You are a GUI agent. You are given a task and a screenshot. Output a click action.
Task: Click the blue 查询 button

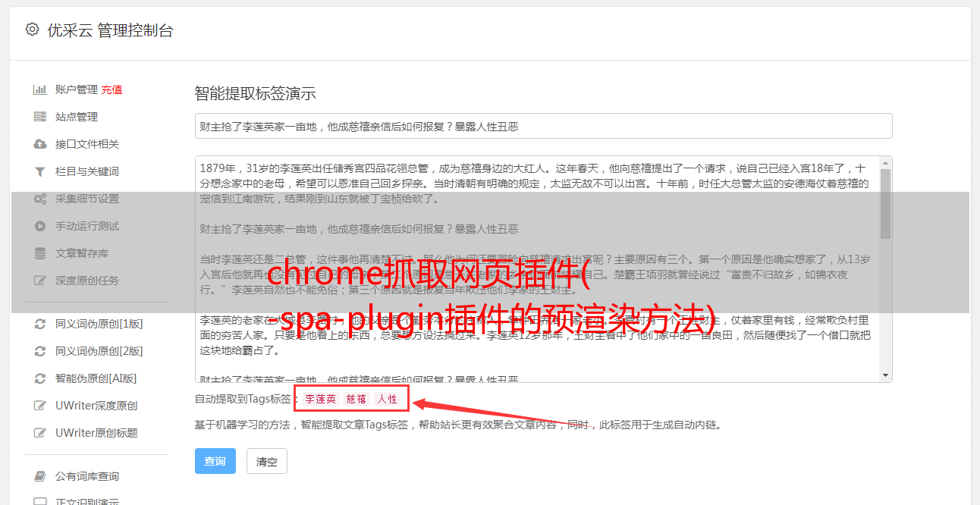215,461
